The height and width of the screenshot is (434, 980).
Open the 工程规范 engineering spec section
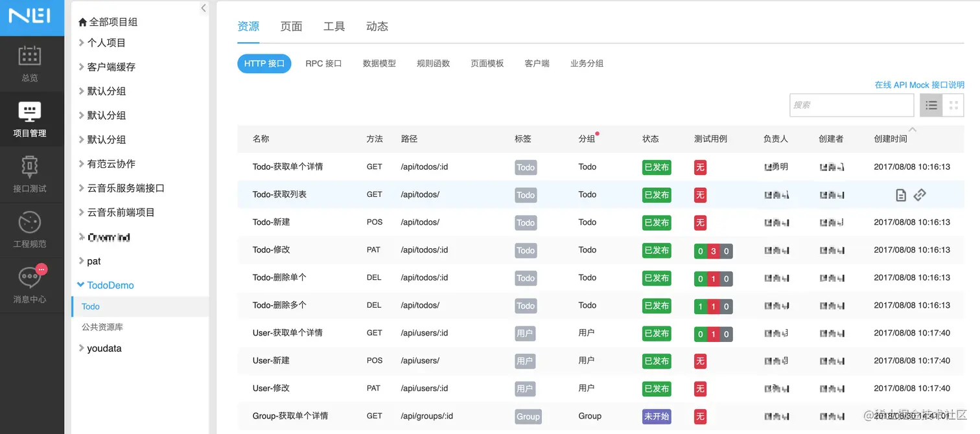click(x=30, y=230)
